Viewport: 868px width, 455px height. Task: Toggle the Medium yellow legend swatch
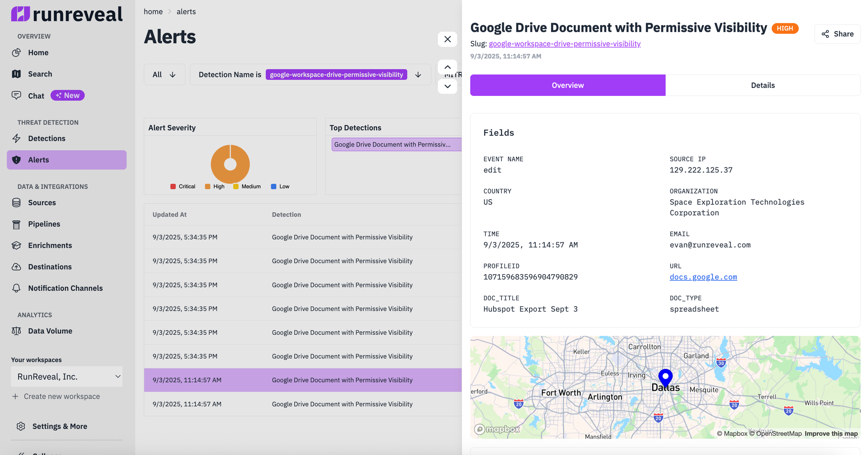click(236, 187)
